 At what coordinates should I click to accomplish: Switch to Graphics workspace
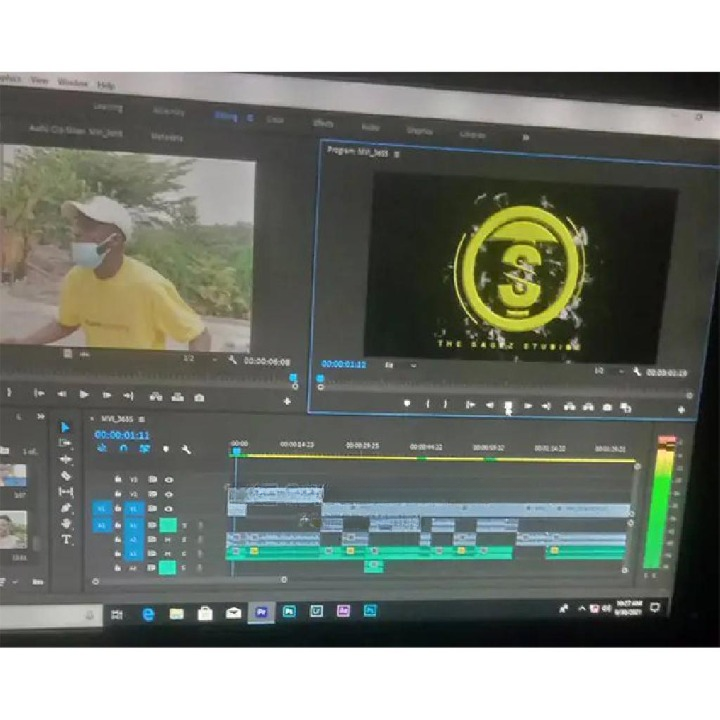tap(420, 131)
